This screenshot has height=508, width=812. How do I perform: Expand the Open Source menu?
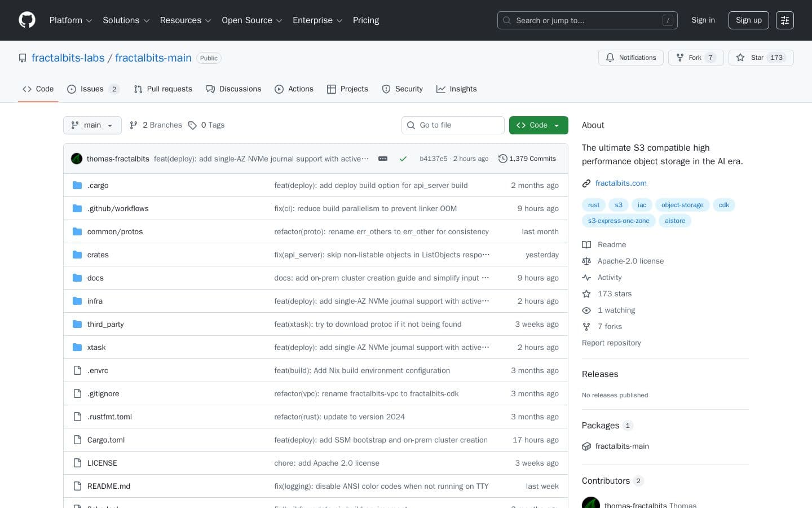pos(251,20)
